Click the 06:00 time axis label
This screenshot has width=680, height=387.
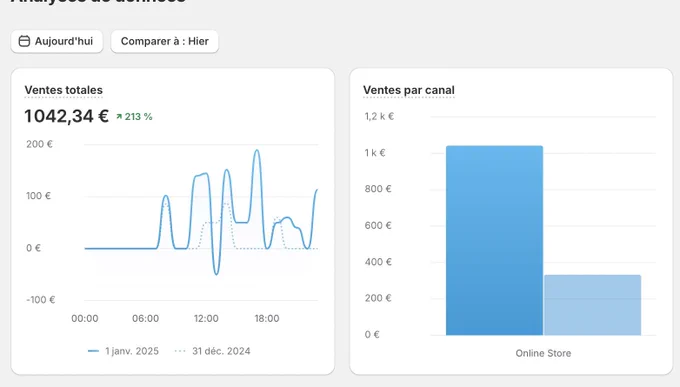tap(145, 318)
